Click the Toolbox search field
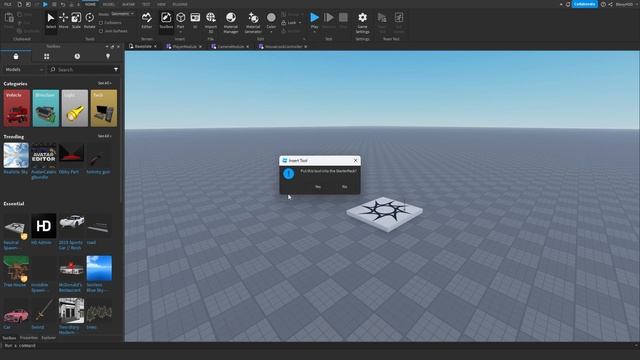Viewport: 640px width, 360px height. coord(81,70)
